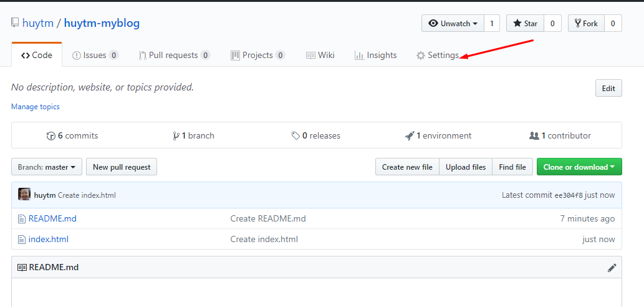Star the repository
644x307 pixels.
pos(526,24)
